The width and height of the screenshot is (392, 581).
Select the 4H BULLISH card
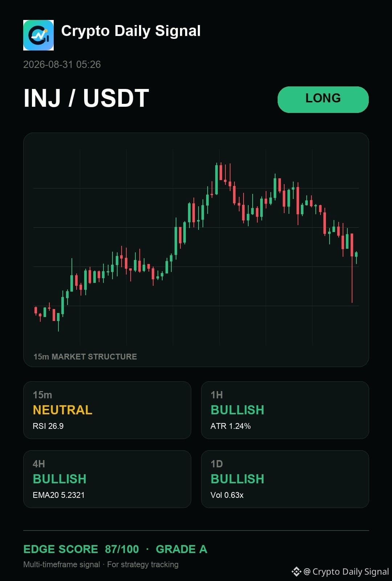pyautogui.click(x=107, y=479)
